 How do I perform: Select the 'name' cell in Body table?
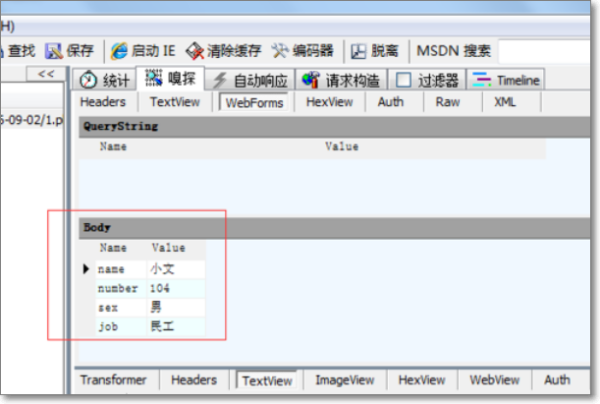[121, 269]
